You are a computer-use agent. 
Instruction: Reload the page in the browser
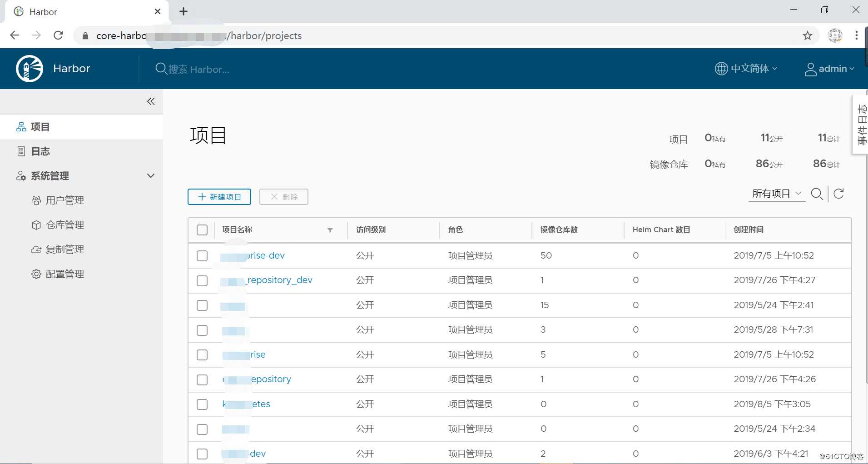58,35
